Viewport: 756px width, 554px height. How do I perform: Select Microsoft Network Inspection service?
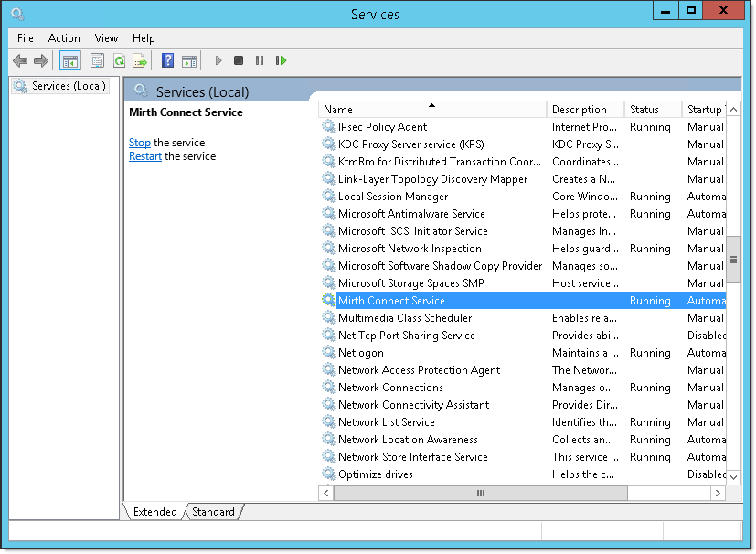tap(522, 249)
